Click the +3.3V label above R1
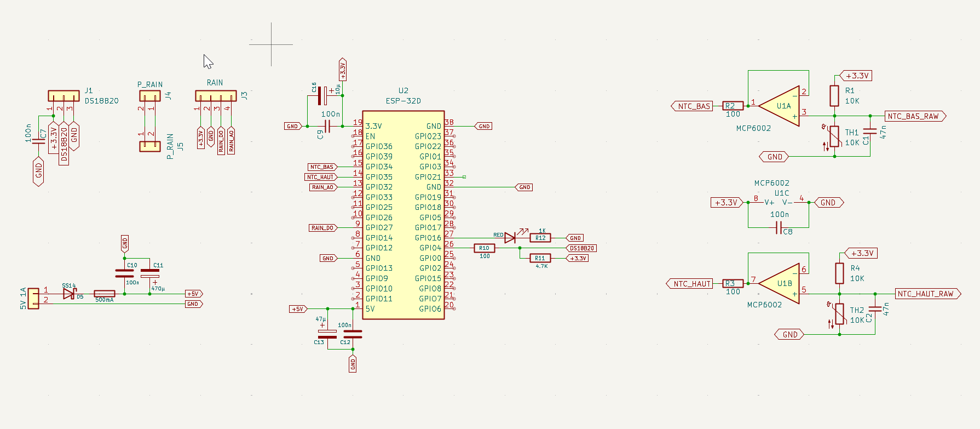 pyautogui.click(x=856, y=76)
